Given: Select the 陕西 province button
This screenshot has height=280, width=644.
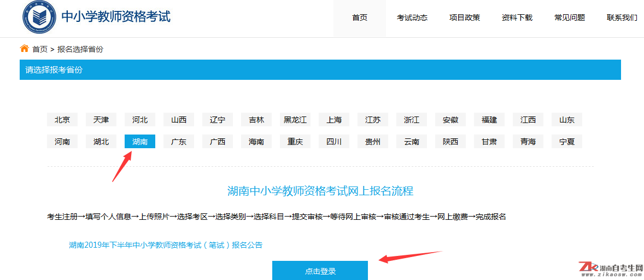Looking at the screenshot, I should click(x=450, y=142).
